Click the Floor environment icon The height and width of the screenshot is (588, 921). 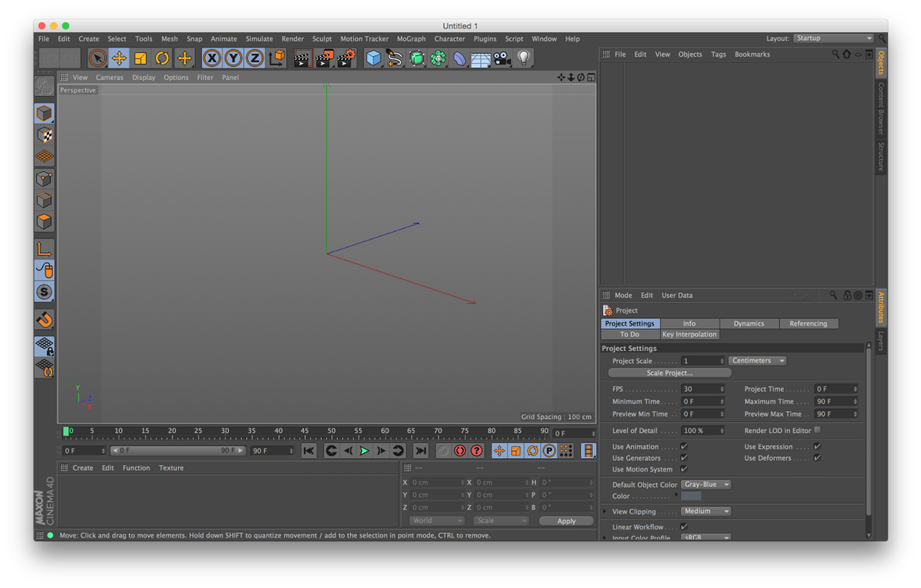pos(480,58)
